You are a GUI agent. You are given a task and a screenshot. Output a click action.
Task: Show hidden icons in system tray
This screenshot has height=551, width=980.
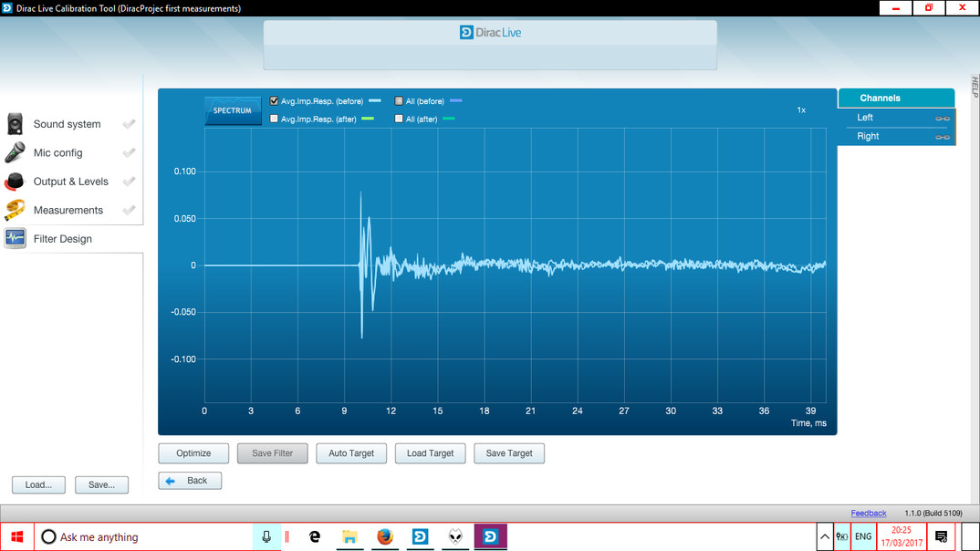pyautogui.click(x=824, y=536)
